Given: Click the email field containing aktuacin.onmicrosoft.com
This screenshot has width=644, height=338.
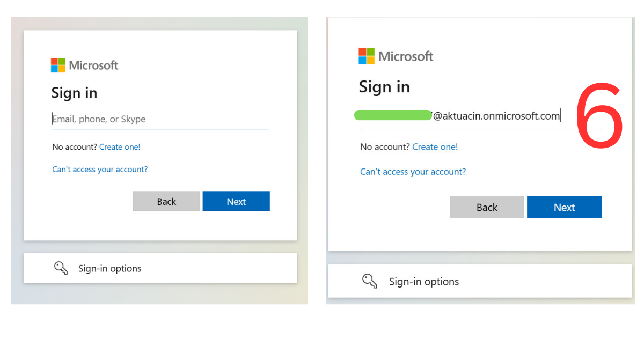Looking at the screenshot, I should [480, 115].
